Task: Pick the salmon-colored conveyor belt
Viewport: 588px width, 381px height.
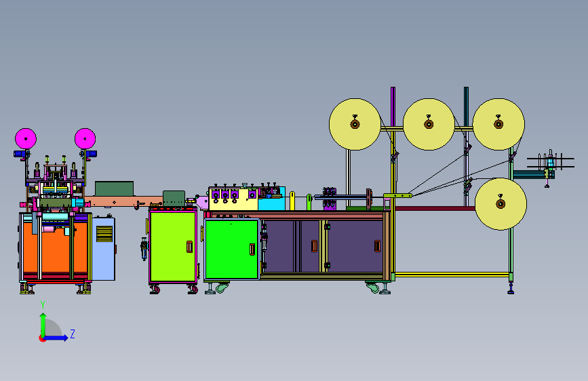Action: (123, 201)
